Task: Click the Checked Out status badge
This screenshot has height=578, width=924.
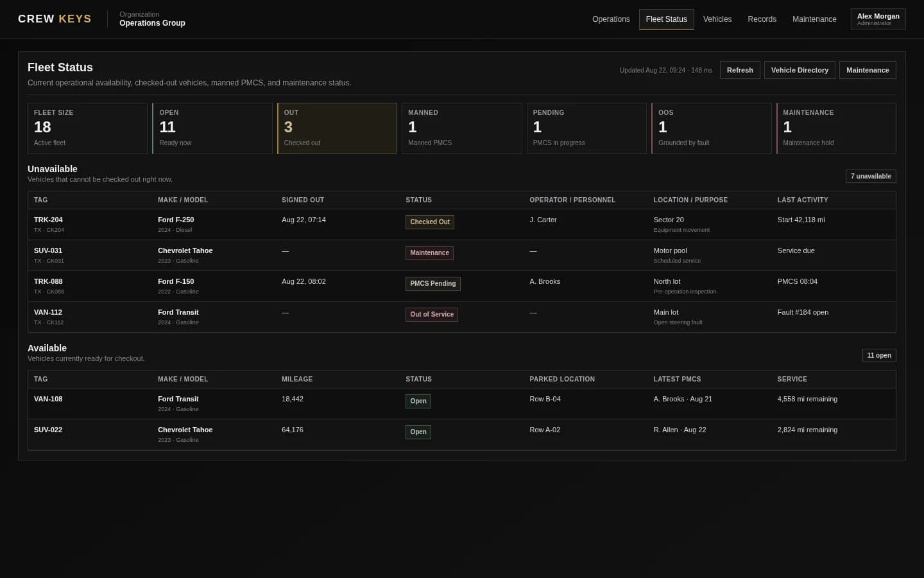Action: 430,222
